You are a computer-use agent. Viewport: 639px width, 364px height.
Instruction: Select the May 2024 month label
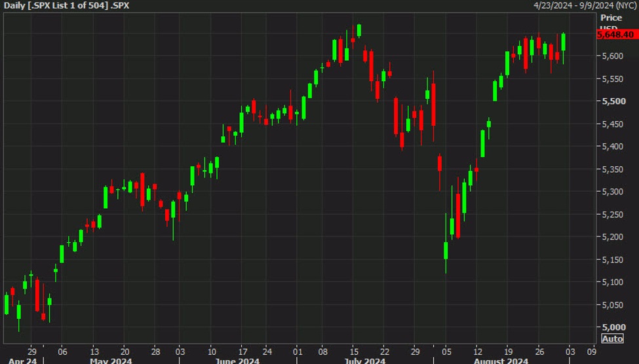pyautogui.click(x=110, y=360)
